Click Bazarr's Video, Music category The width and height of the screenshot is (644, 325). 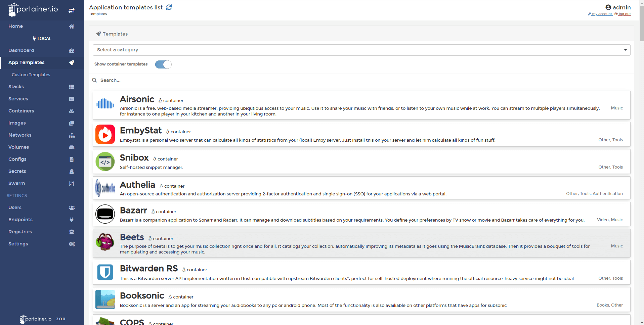(610, 220)
